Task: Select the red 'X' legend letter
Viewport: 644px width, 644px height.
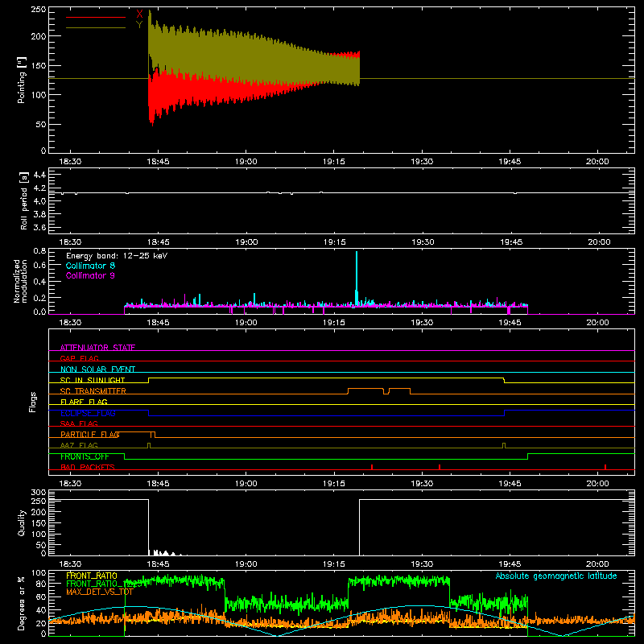Action: tap(139, 14)
